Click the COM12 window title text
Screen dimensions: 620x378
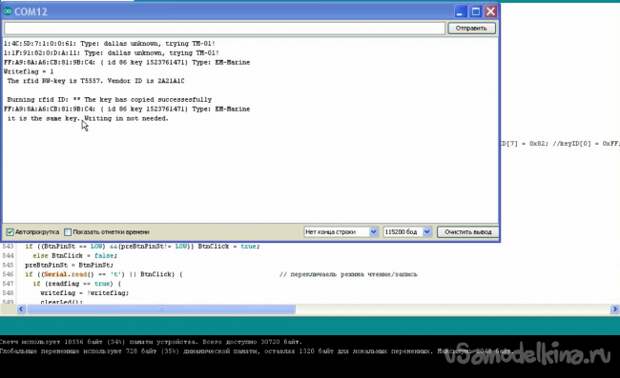[x=31, y=12]
